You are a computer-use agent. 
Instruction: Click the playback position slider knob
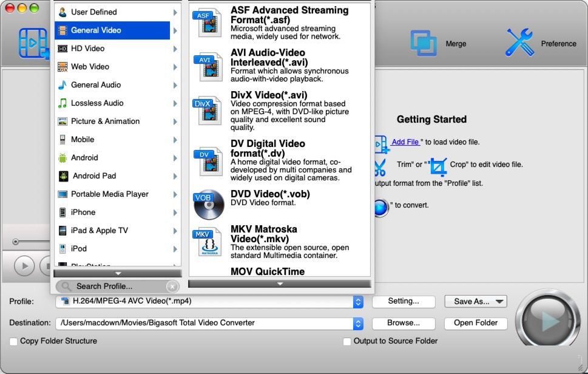tap(15, 242)
